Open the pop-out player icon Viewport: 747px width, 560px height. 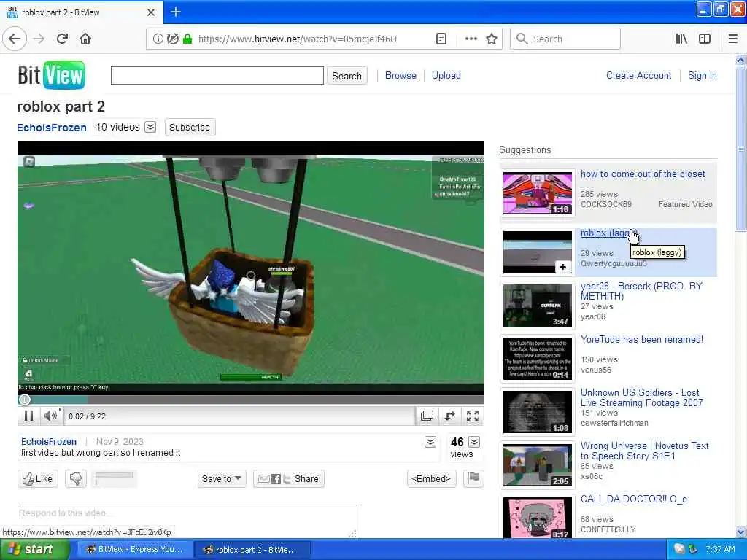pyautogui.click(x=427, y=416)
